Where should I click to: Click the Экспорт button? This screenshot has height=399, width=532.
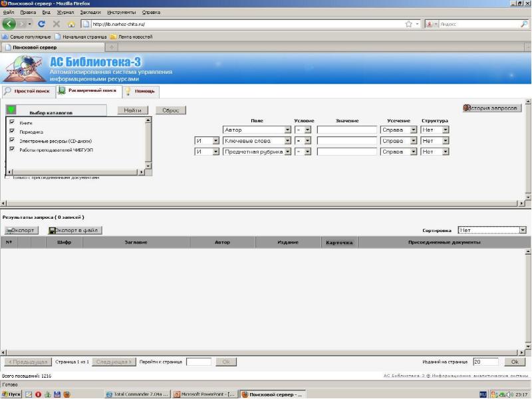click(21, 230)
